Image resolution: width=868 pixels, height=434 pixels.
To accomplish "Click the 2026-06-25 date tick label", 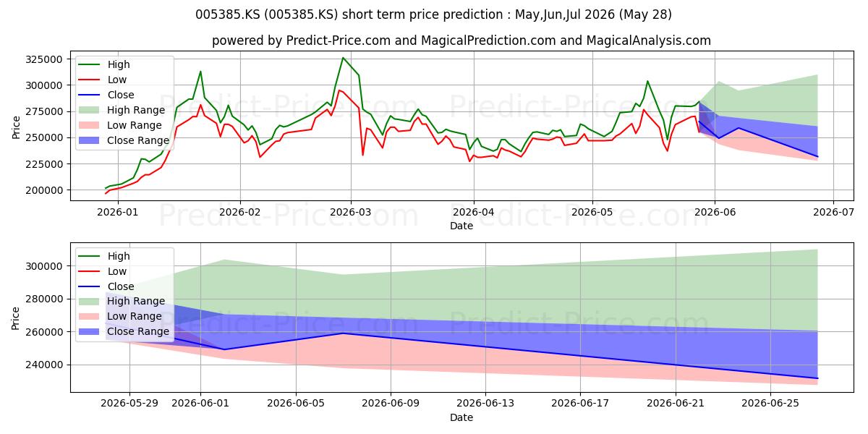I will point(770,404).
